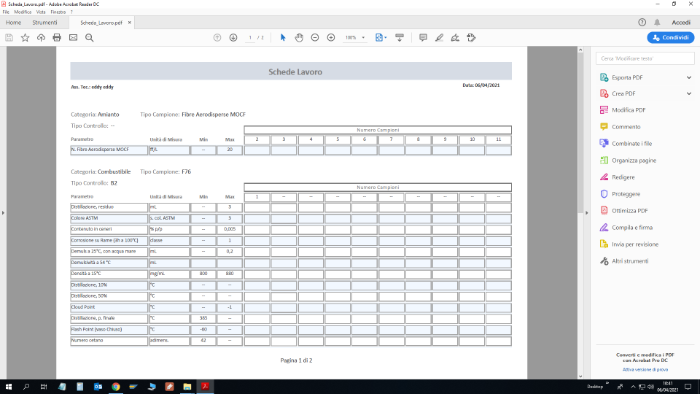Click the search tools input field

645,58
